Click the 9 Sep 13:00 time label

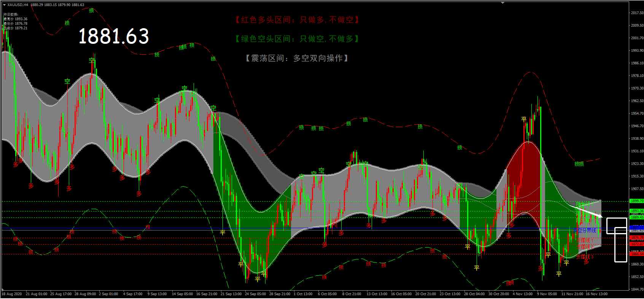157,294
